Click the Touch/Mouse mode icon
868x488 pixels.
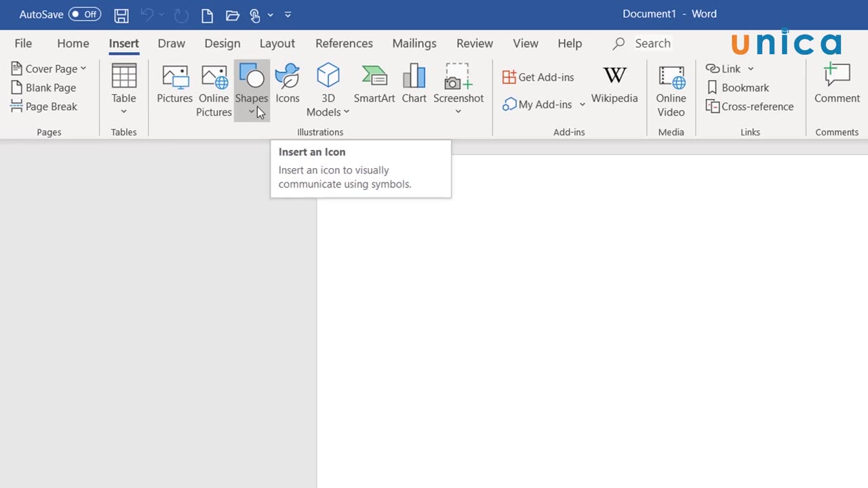[x=255, y=15]
